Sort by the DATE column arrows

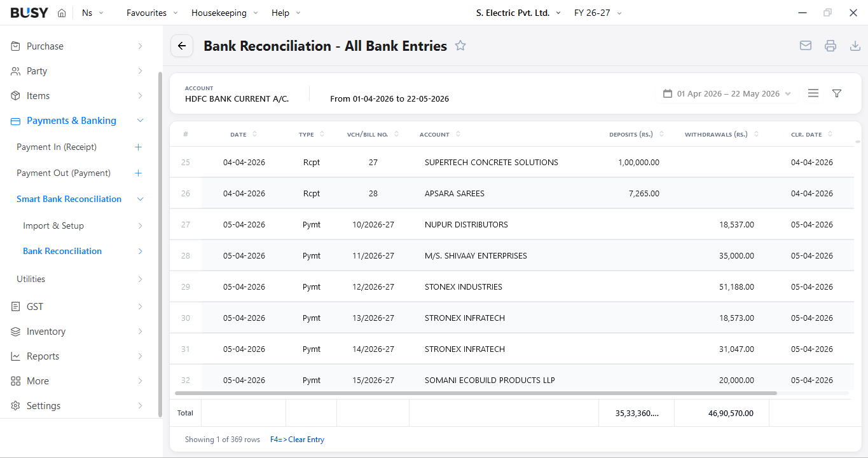tap(255, 134)
